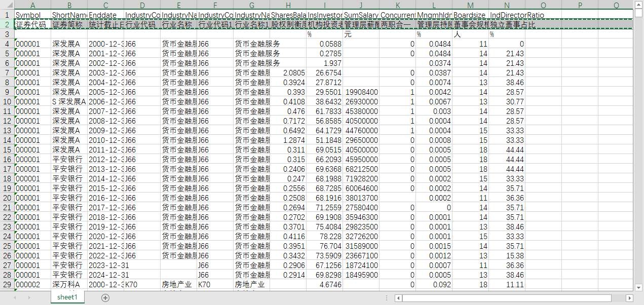
Task: Select column J header
Action: [361, 5]
